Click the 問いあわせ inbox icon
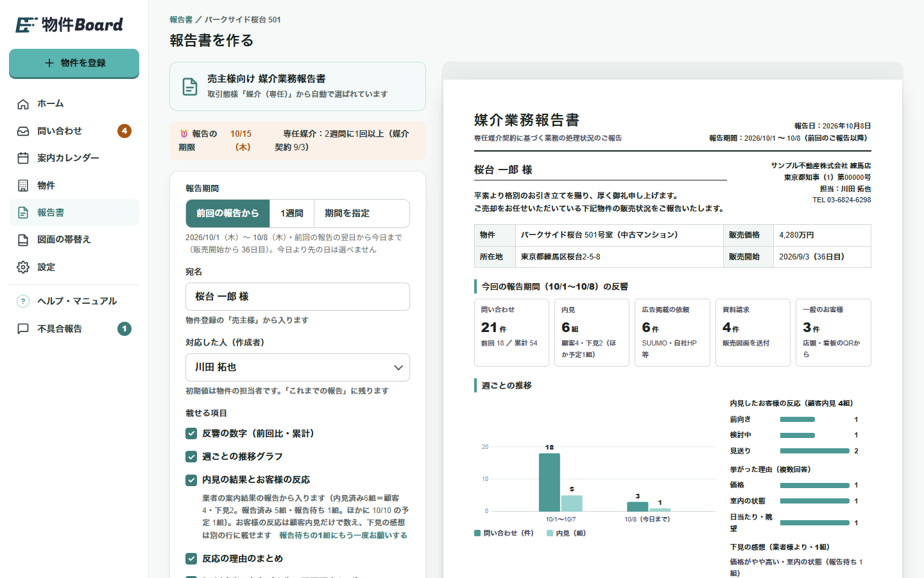Image resolution: width=924 pixels, height=578 pixels. pos(23,131)
